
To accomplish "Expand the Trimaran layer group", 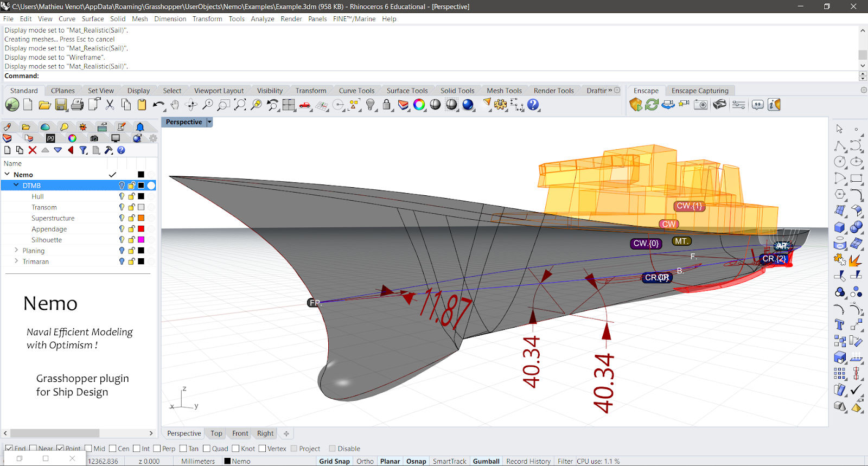I will tap(16, 261).
